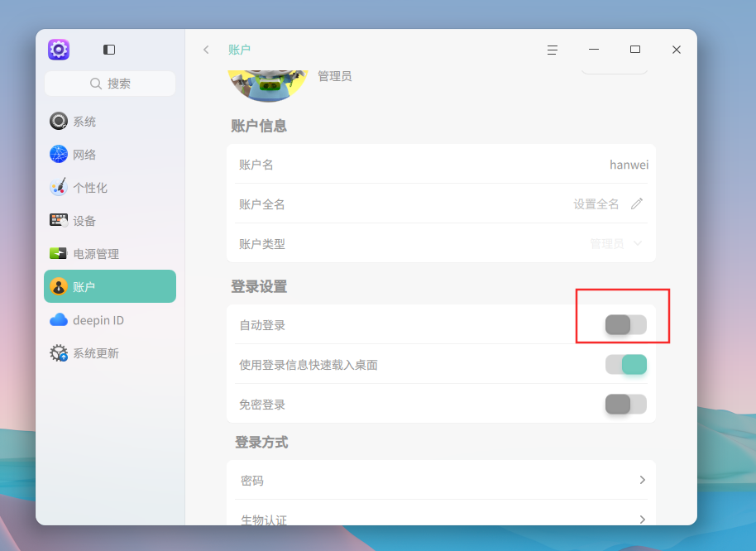Click the deepin ID cloud icon
This screenshot has width=756, height=551.
click(x=59, y=319)
